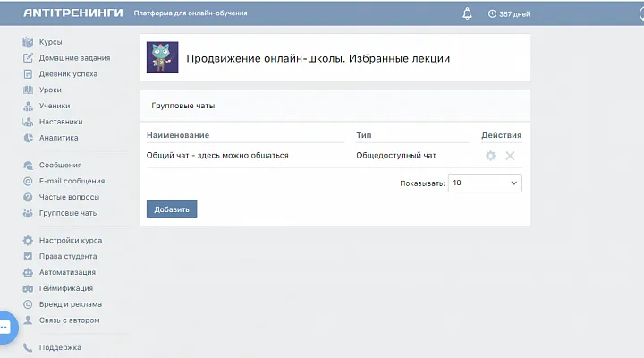
Task: Click the Геймификация gamepad icon
Action: pos(28,288)
